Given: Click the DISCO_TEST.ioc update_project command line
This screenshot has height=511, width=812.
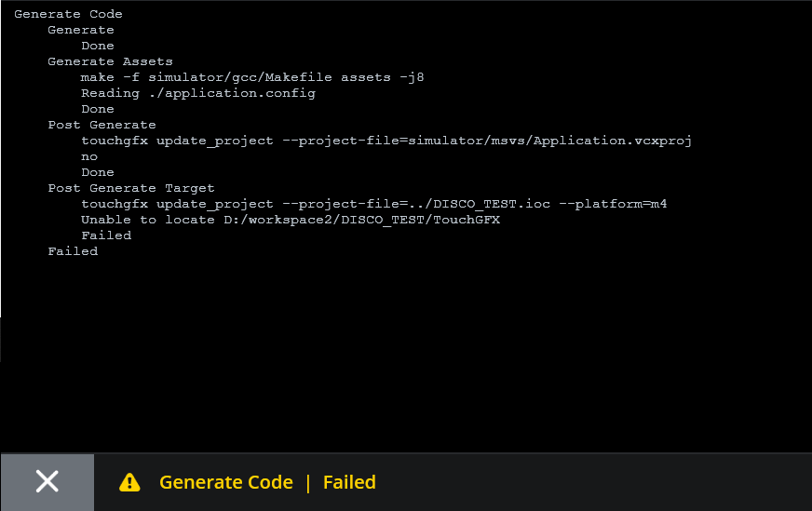Looking at the screenshot, I should click(x=374, y=204).
